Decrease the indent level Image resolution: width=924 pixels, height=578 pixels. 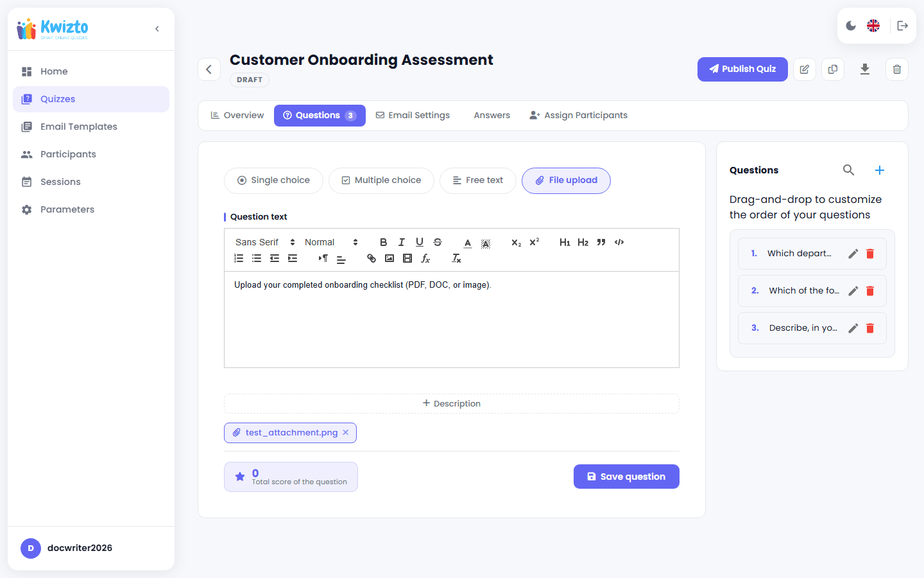pos(275,258)
